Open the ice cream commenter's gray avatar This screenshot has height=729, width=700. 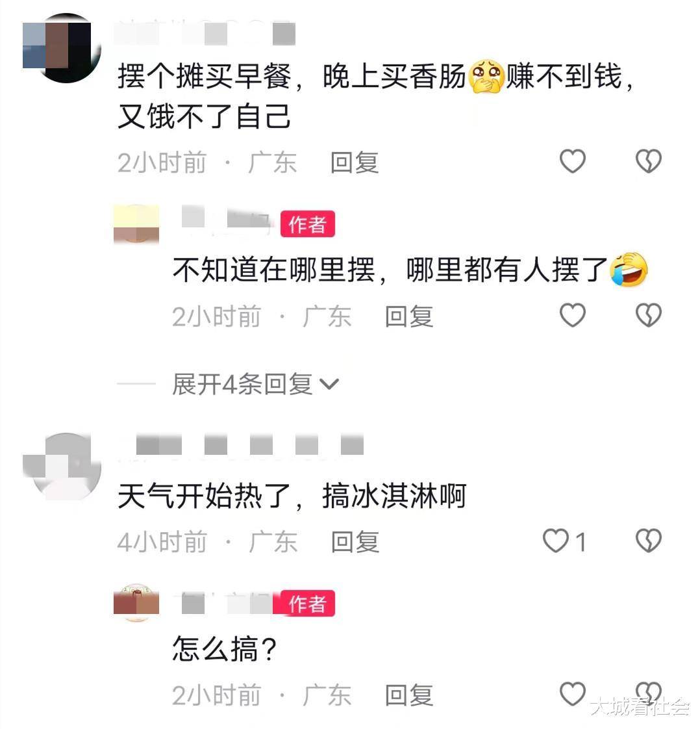pyautogui.click(x=62, y=467)
